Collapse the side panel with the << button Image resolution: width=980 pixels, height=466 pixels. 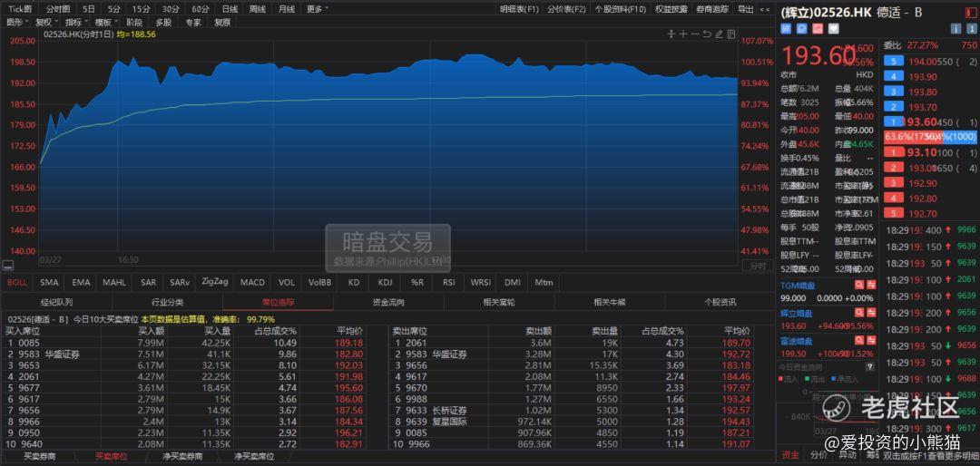click(x=764, y=9)
